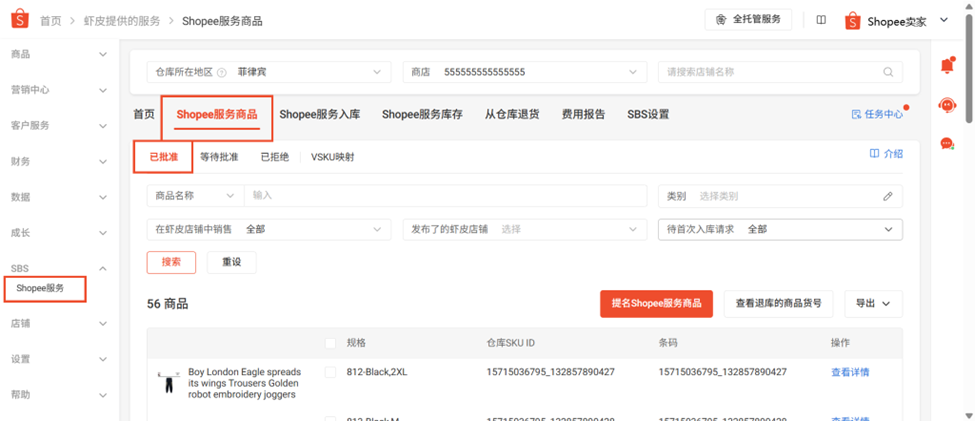This screenshot has width=975, height=421.
Task: Expand the 财务 sidebar menu
Action: [x=59, y=162]
